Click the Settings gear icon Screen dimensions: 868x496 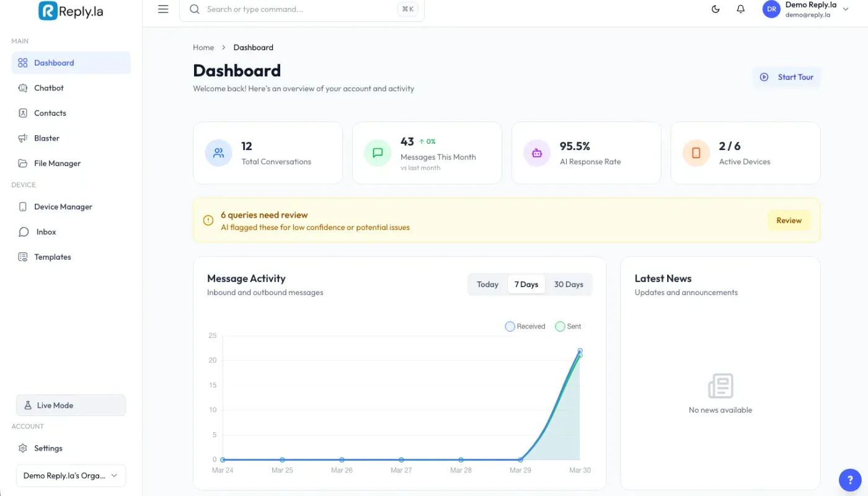23,448
